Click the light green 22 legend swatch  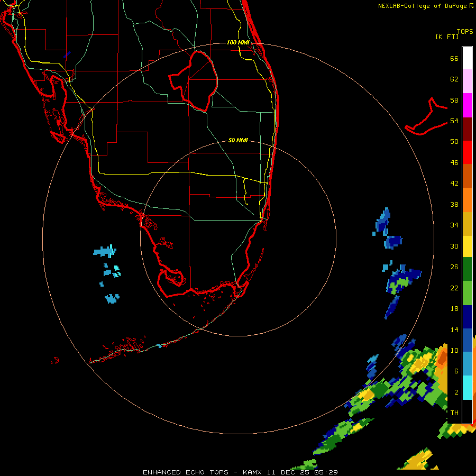[467, 293]
